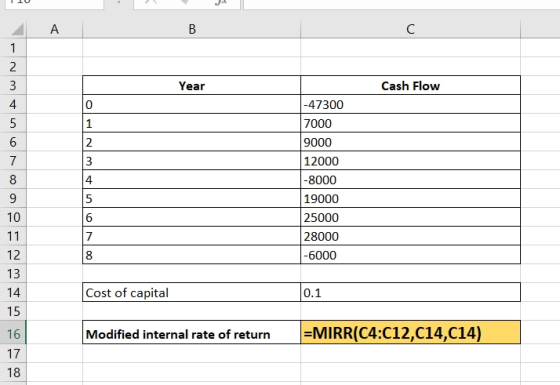This screenshot has height=385, width=560.
Task: Select cell with cash flow -8000
Action: 410,180
